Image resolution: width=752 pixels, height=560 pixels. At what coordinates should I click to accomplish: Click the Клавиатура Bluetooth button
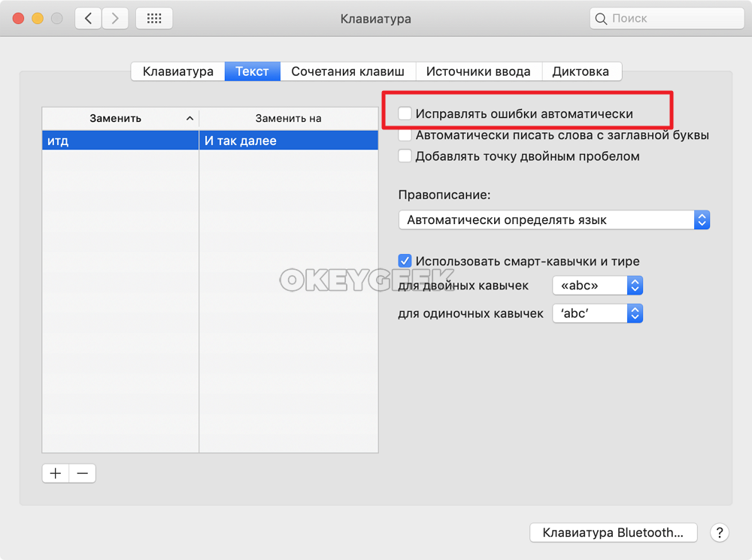pos(614,532)
